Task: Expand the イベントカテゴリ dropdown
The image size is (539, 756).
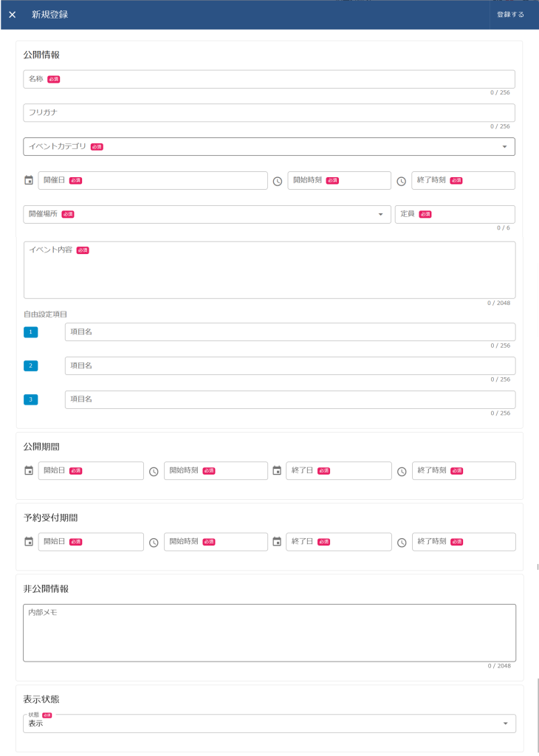Action: (x=504, y=147)
